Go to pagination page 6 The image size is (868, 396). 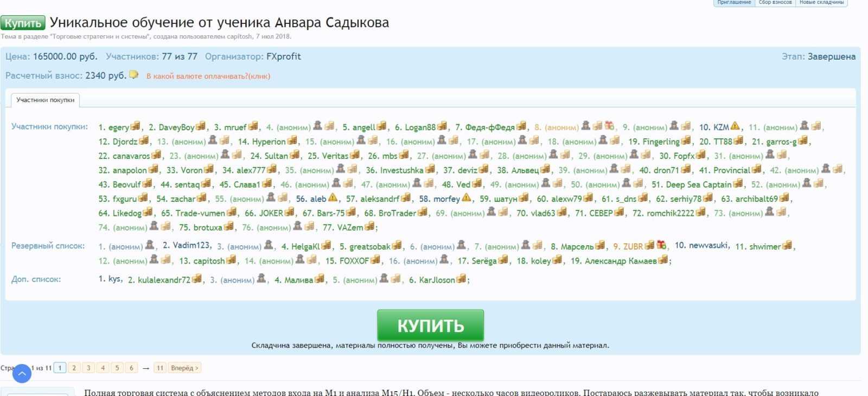pos(131,368)
